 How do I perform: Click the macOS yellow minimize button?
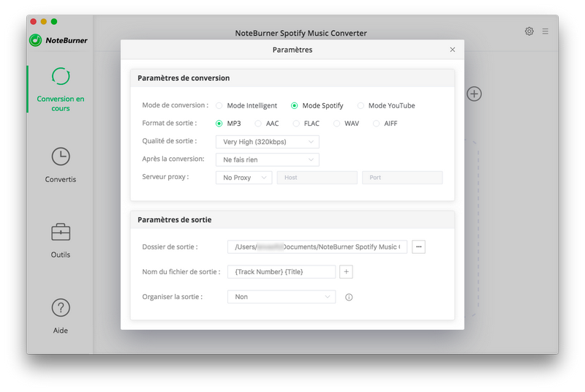[x=44, y=21]
